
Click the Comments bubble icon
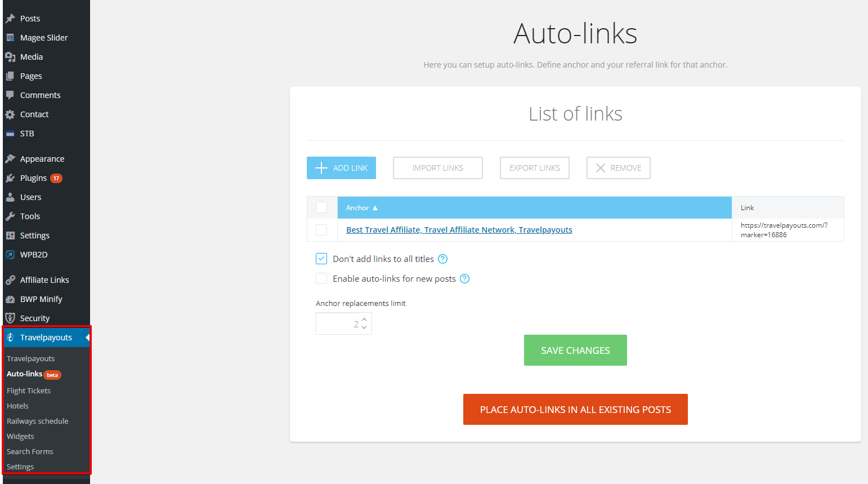tap(10, 95)
